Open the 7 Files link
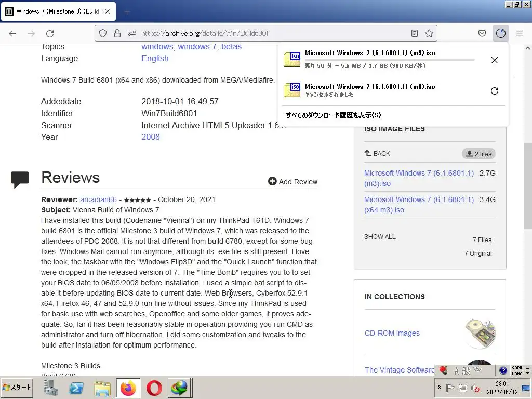532x399 pixels. click(482, 240)
